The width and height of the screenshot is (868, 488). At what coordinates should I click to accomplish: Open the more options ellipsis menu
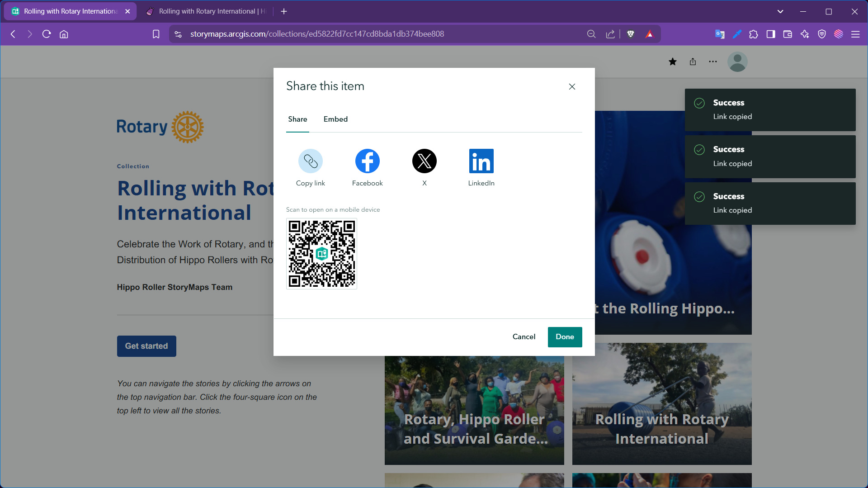pos(713,62)
